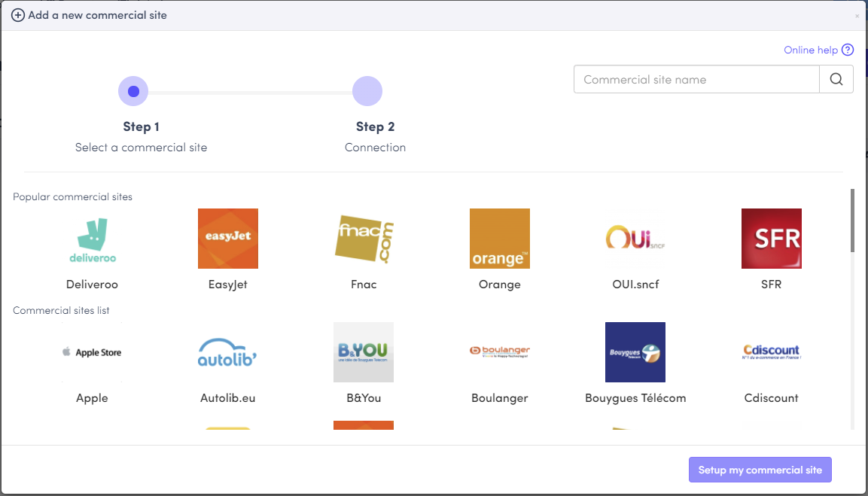
Task: Click the commercial sites list scrollbar
Action: click(x=852, y=221)
